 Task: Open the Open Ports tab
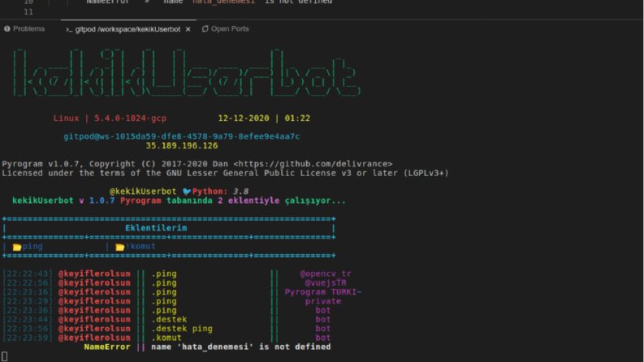click(x=226, y=28)
